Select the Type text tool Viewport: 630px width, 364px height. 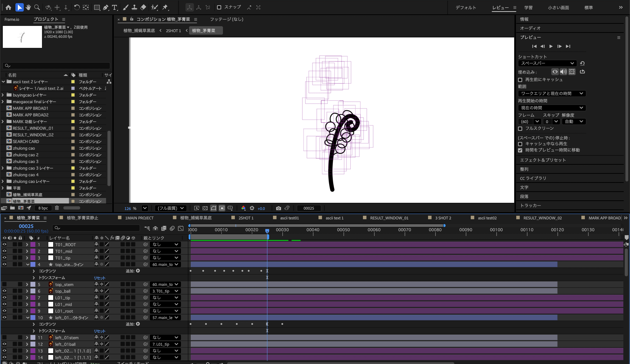click(114, 7)
